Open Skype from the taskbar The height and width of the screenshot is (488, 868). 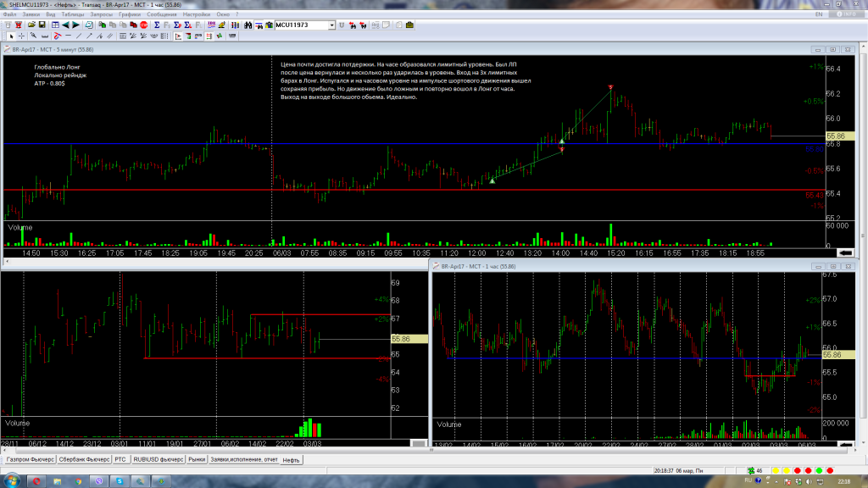(120, 481)
